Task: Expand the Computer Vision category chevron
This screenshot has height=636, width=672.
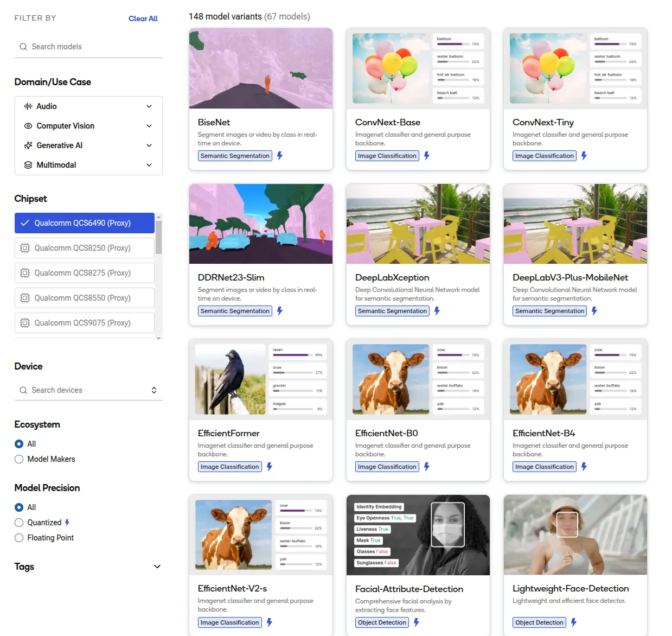Action: click(149, 126)
